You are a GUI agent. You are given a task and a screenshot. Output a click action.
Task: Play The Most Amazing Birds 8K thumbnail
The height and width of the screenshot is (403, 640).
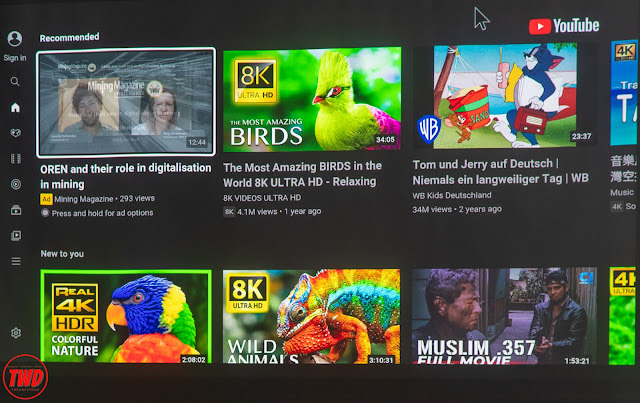312,99
